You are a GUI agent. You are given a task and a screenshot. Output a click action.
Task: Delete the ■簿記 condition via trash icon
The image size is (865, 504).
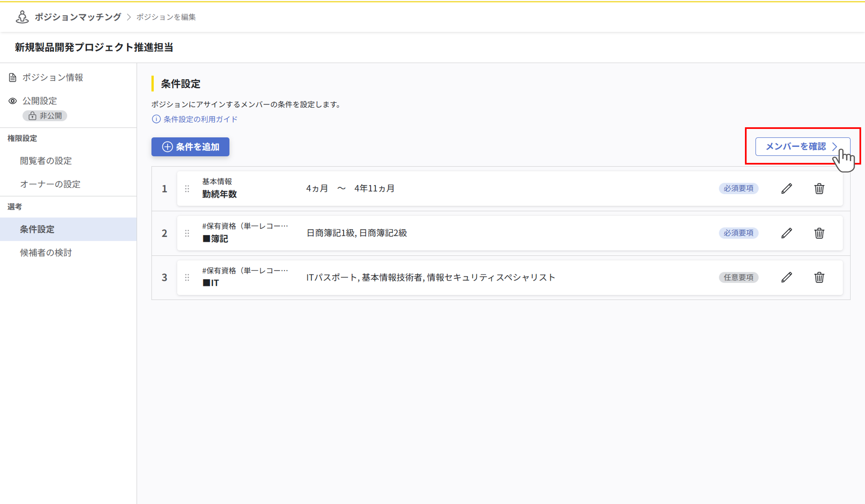point(819,233)
